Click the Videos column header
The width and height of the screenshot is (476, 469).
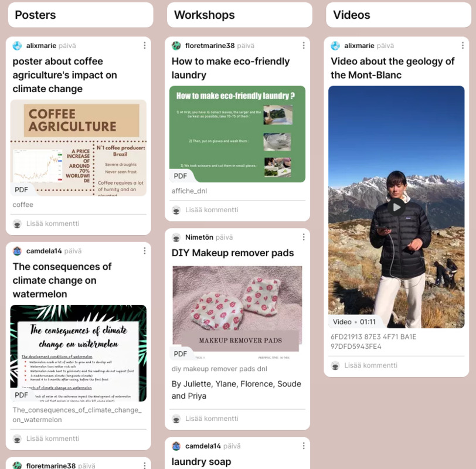[x=399, y=15]
